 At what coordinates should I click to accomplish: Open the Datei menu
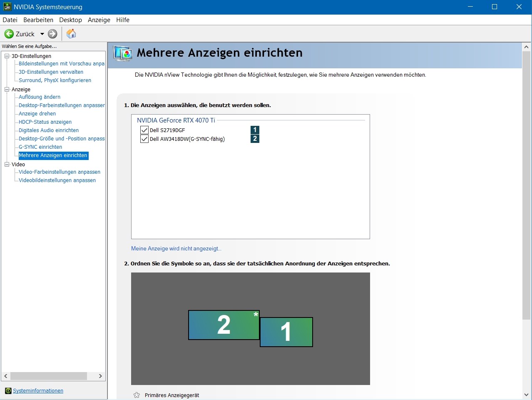pyautogui.click(x=10, y=20)
